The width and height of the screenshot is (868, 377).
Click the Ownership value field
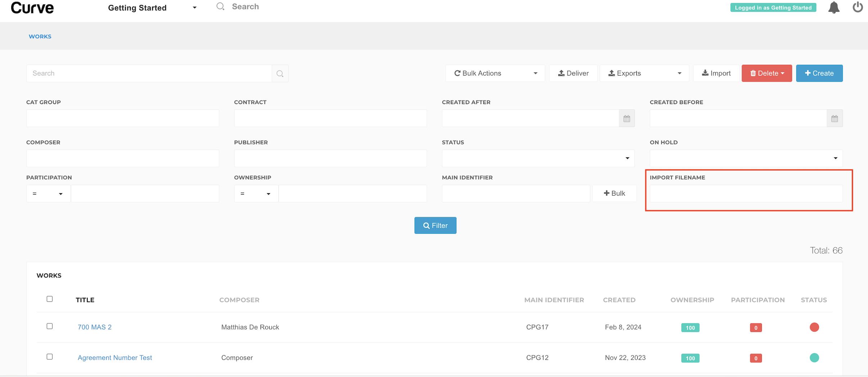click(x=353, y=194)
